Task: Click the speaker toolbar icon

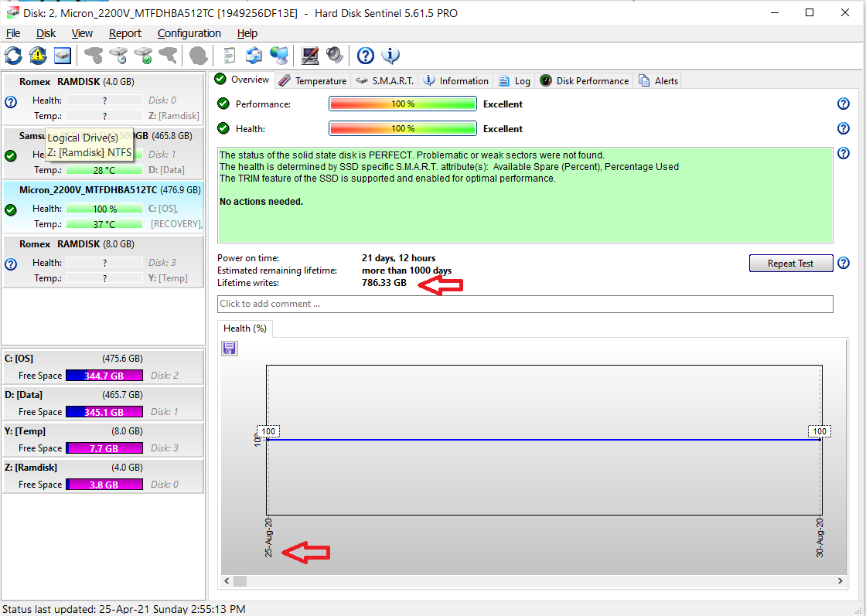Action: (335, 55)
